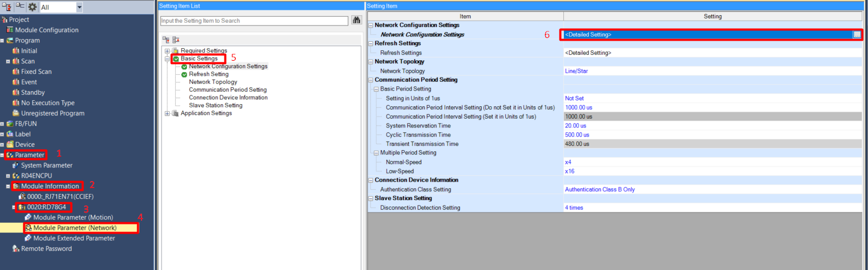Open Module Extended Parameter icon
Screen dimensions: 868x270
tap(28, 238)
